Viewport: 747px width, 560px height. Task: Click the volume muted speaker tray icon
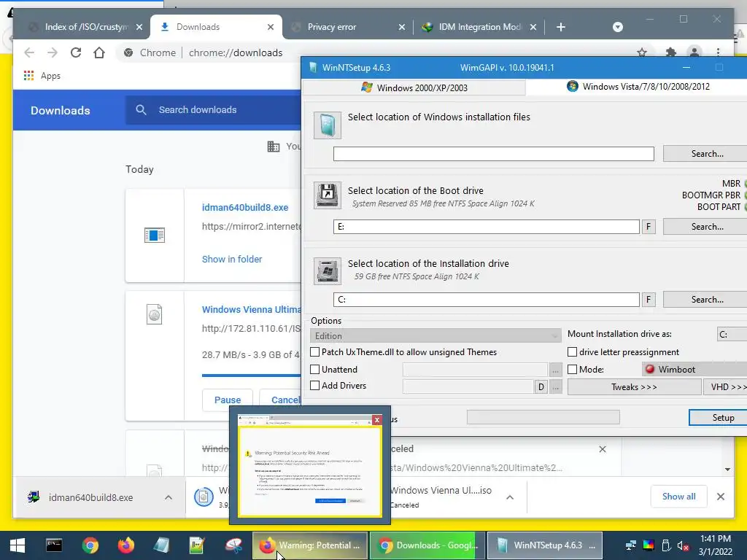click(683, 545)
